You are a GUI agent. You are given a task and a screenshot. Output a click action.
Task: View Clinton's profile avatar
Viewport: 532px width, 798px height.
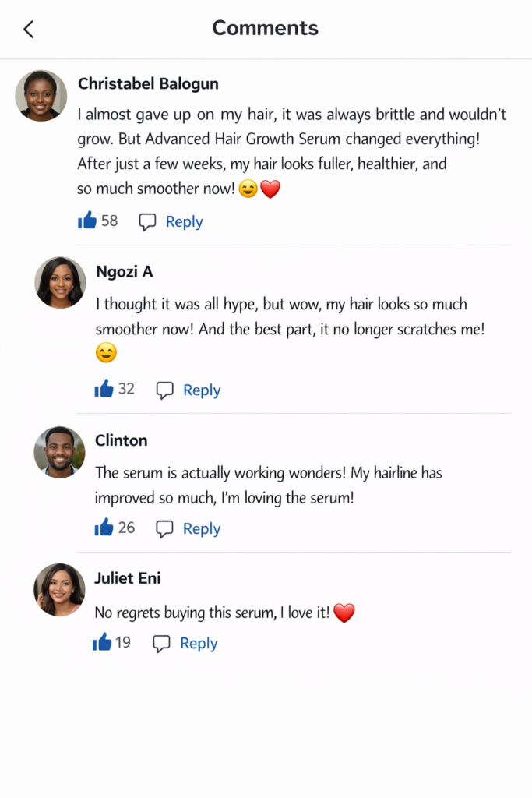[x=59, y=452]
